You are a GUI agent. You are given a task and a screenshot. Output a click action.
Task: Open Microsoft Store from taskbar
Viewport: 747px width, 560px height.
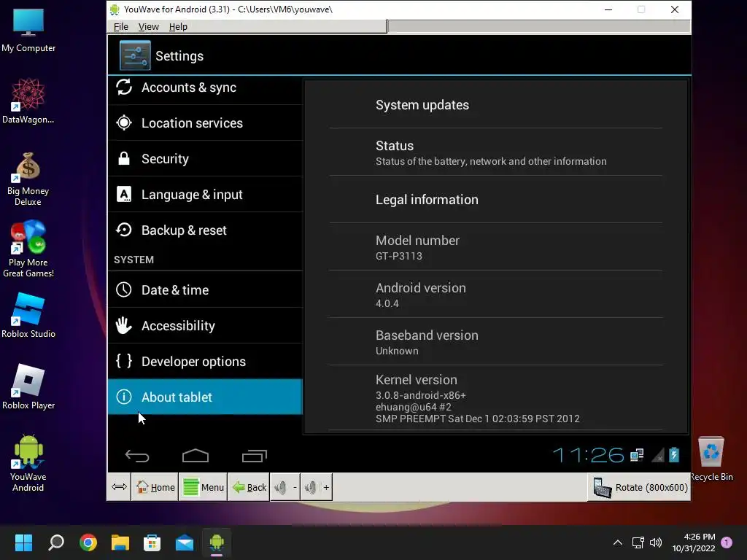pyautogui.click(x=152, y=542)
